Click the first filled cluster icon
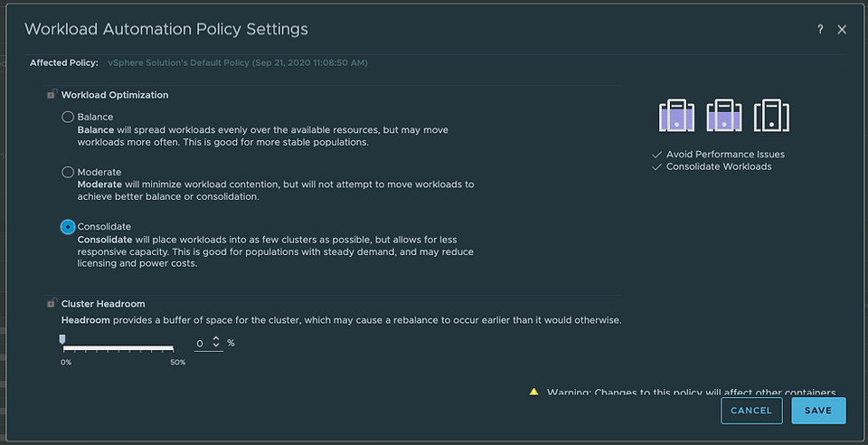 (x=676, y=115)
